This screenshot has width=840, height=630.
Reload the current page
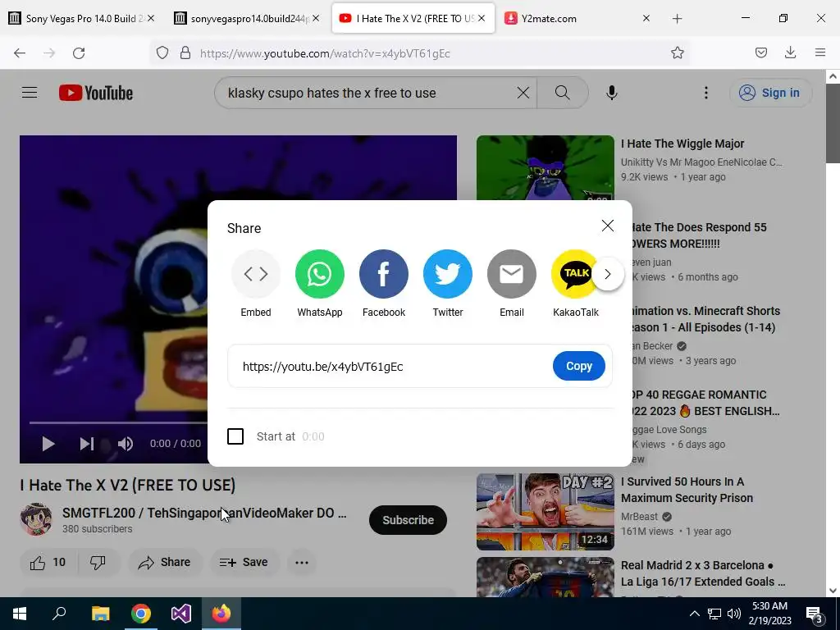pos(79,53)
